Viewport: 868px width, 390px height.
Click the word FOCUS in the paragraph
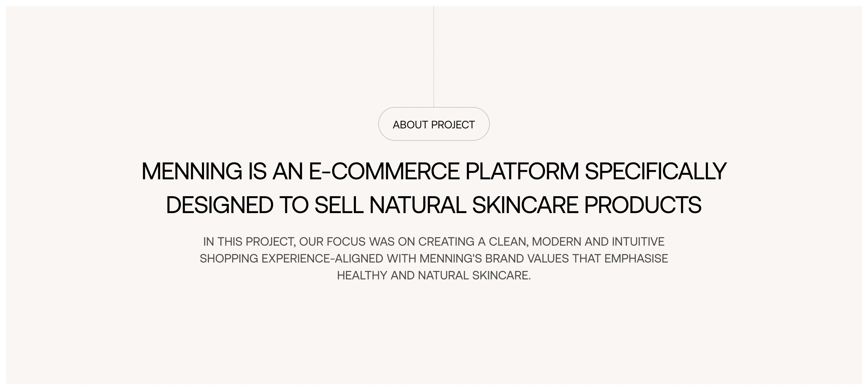click(346, 242)
